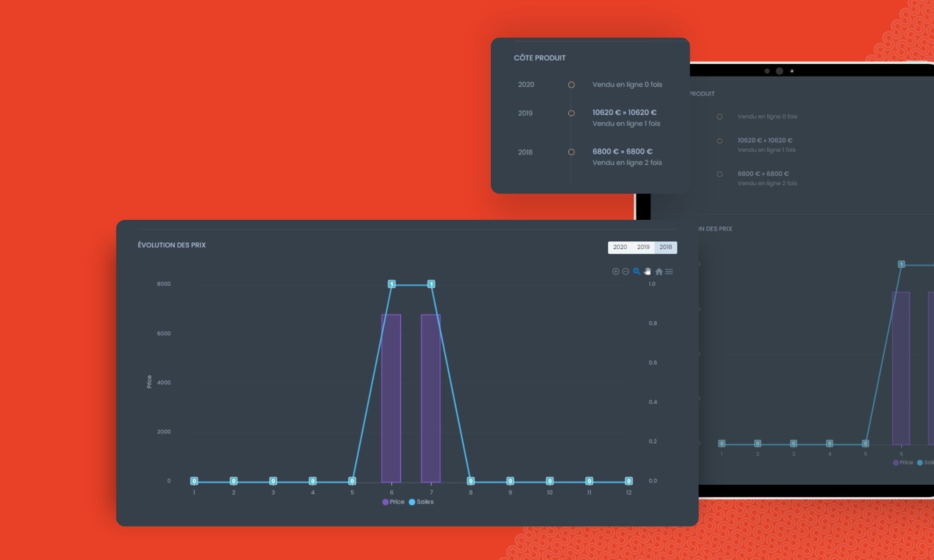Click the Sales line peak marker at month 6
This screenshot has width=934, height=560.
click(392, 284)
